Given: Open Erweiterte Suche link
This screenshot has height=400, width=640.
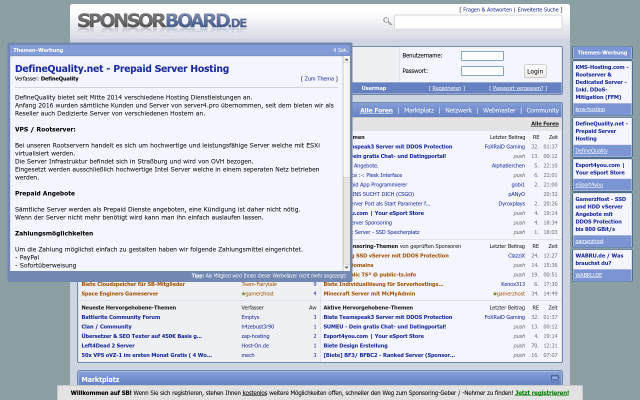Looking at the screenshot, I should coord(538,9).
